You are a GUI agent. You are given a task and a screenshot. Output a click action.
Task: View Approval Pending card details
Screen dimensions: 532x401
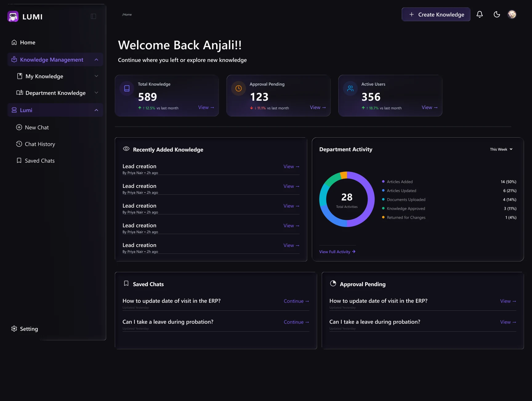click(318, 107)
